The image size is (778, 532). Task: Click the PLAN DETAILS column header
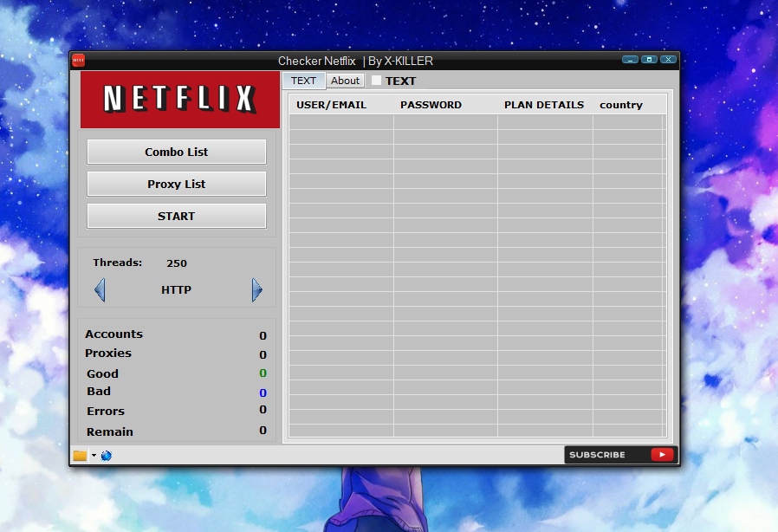pyautogui.click(x=544, y=105)
